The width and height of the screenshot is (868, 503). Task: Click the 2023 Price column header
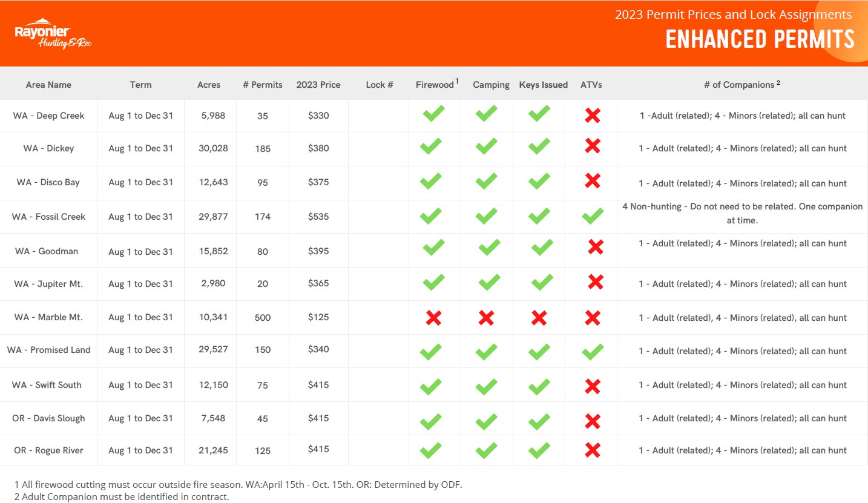pos(318,85)
